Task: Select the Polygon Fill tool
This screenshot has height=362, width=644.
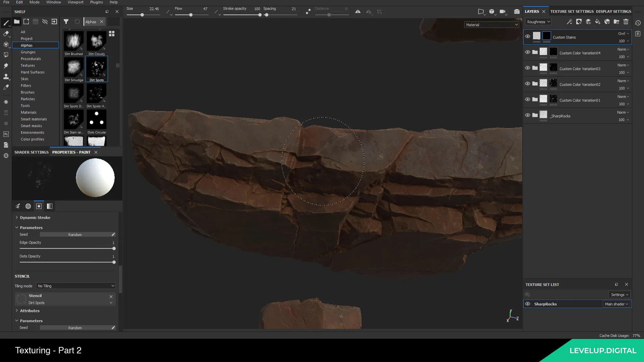Action: 6,55
